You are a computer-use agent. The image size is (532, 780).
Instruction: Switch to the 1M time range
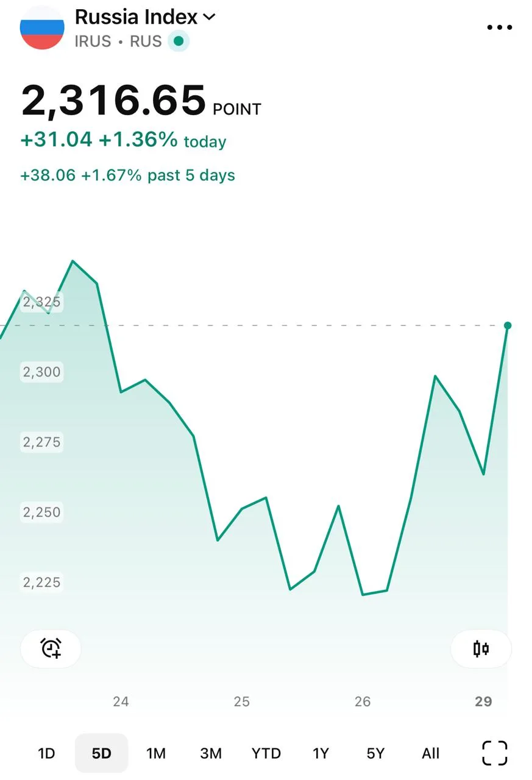click(156, 754)
